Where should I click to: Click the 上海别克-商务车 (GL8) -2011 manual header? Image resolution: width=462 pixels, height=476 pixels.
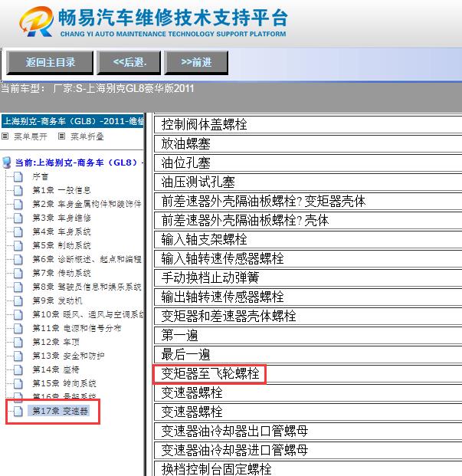[73, 121]
